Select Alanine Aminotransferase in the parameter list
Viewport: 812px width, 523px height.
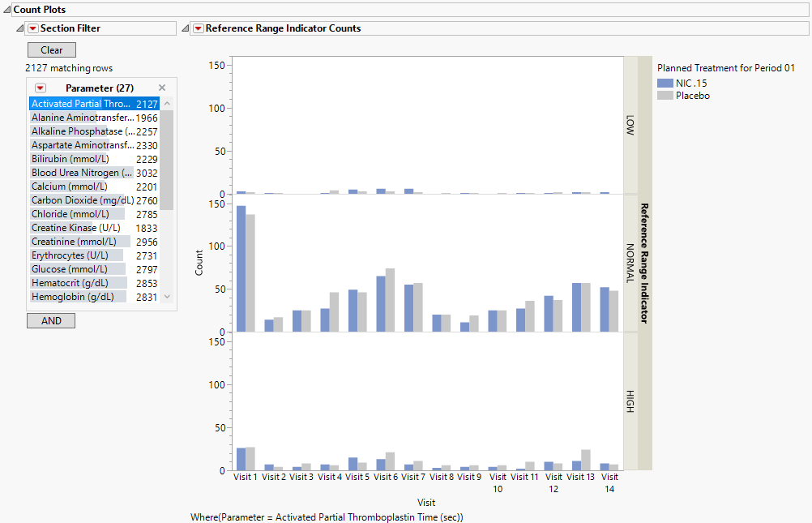tap(83, 118)
